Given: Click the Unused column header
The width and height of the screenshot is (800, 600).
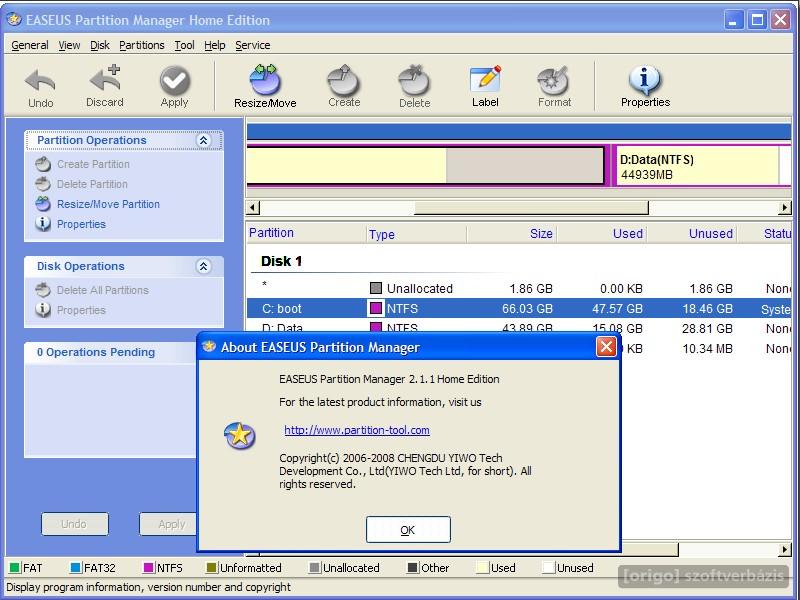Looking at the screenshot, I should pos(691,234).
